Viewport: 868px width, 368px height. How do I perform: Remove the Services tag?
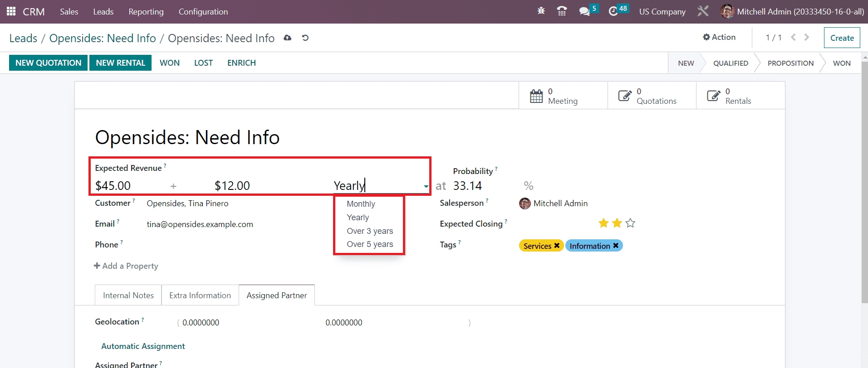pos(557,246)
